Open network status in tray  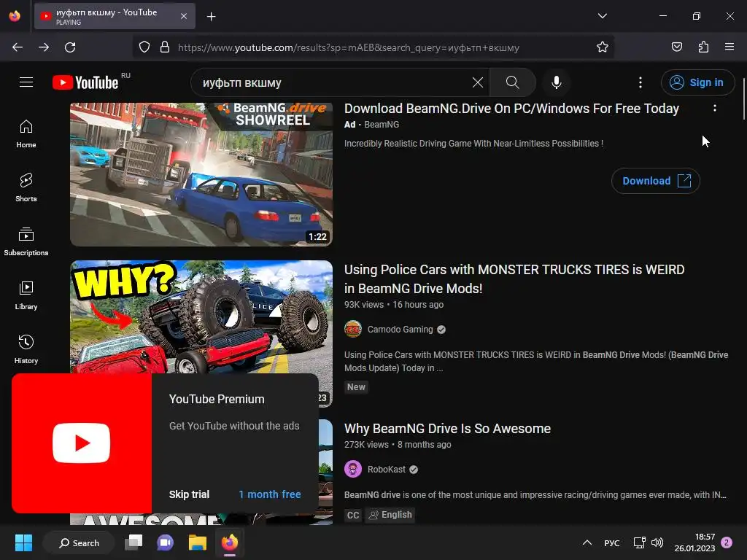(x=639, y=542)
